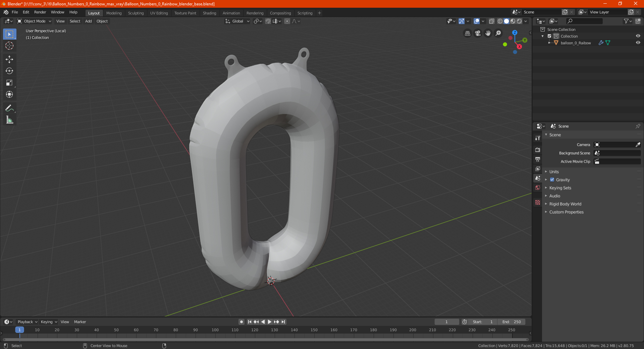
Task: Jump to the timeline end frame
Action: pos(283,322)
